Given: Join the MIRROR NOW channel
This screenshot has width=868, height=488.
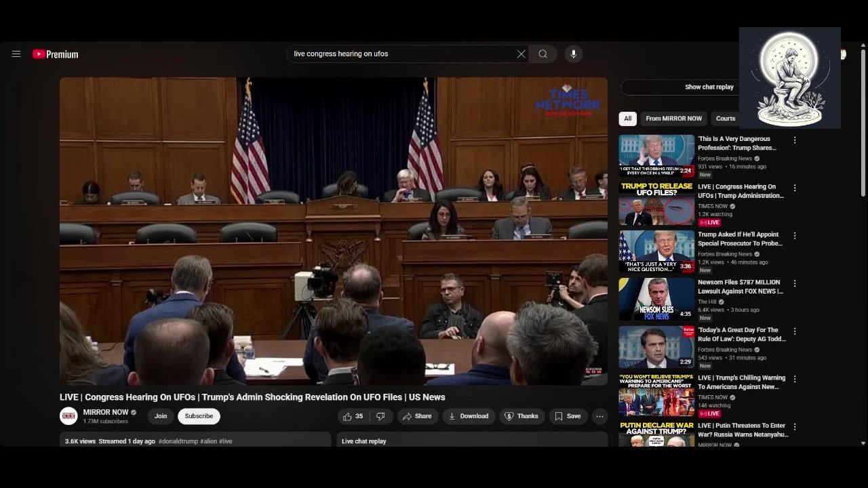Looking at the screenshot, I should click(x=161, y=416).
